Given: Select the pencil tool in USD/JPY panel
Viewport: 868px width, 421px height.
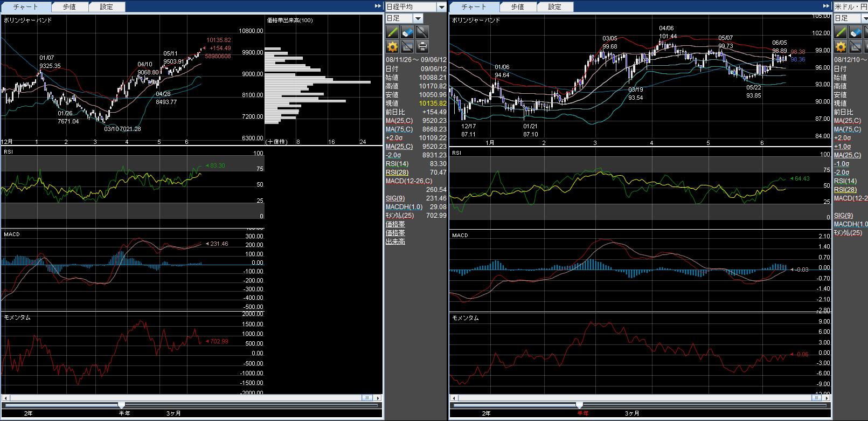Looking at the screenshot, I should [x=841, y=32].
